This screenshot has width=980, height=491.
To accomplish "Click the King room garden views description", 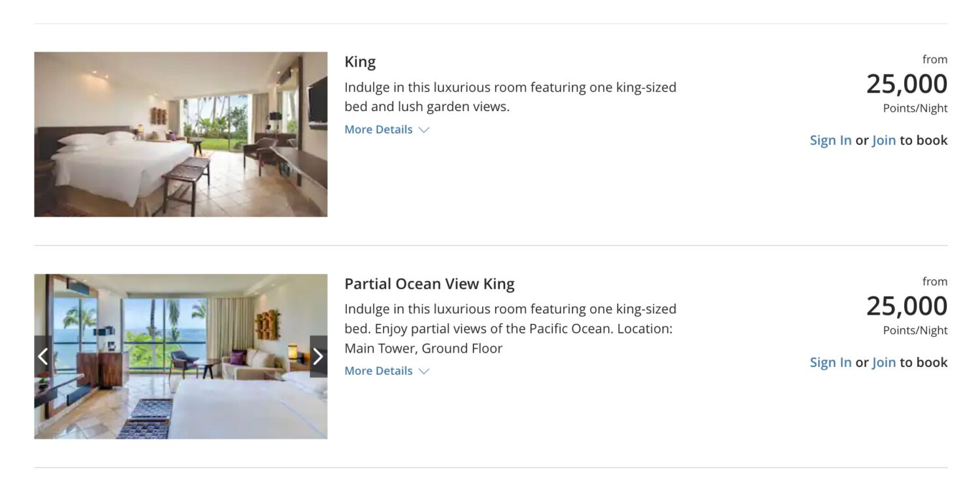I will click(x=510, y=97).
